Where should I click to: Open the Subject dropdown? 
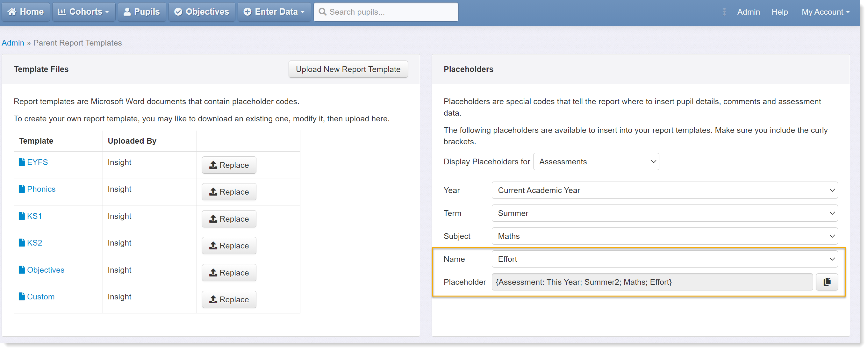pyautogui.click(x=664, y=236)
